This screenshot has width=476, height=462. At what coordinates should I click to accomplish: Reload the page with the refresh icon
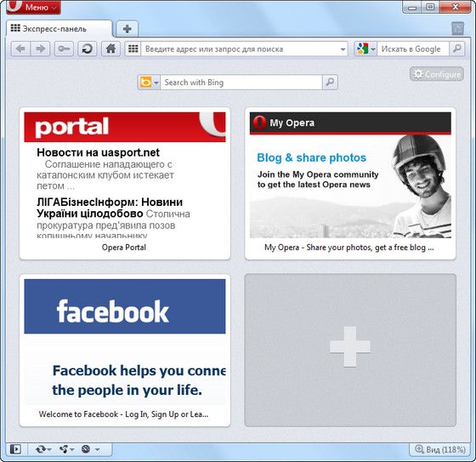click(87, 49)
